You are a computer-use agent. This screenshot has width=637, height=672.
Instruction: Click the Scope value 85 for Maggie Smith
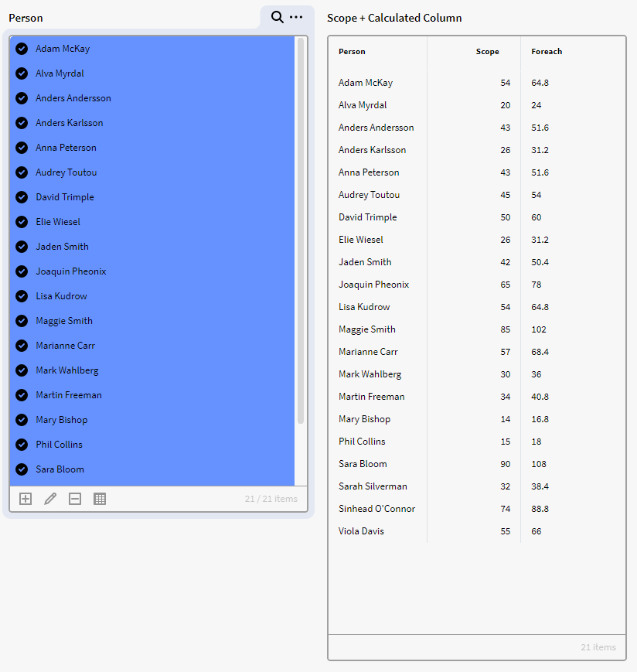click(x=504, y=329)
